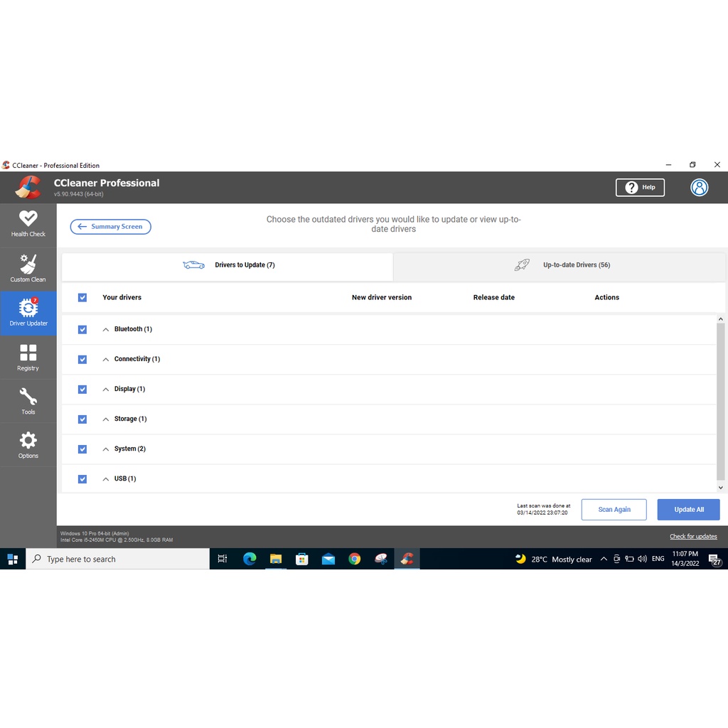Open the weather widget showing 28°C
This screenshot has height=728, width=728.
point(553,559)
